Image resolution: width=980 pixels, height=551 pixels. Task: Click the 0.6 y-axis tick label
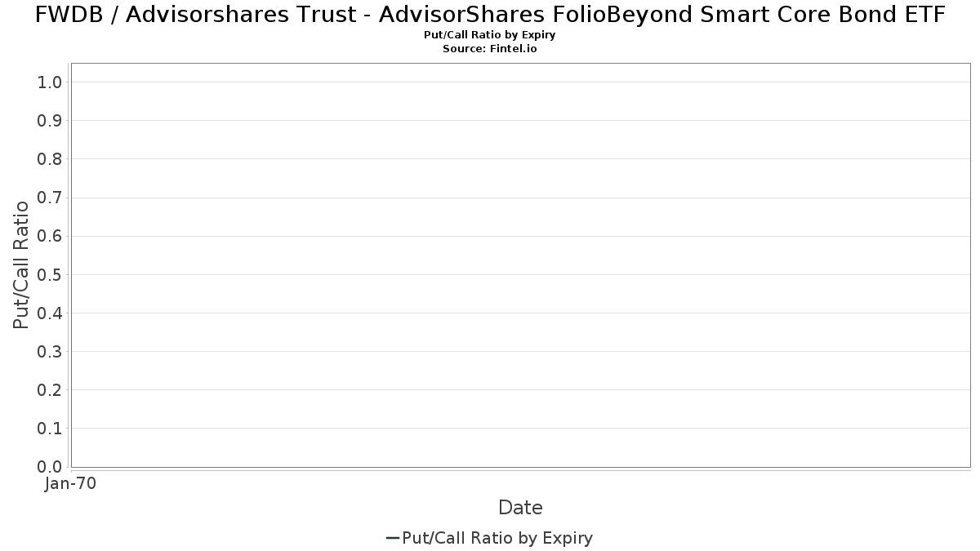[x=50, y=236]
